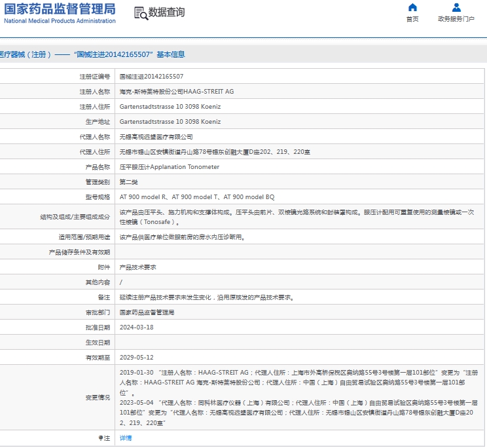Image resolution: width=487 pixels, height=448 pixels.
Task: Click agent name 无锡高视远望医疗有限公司
Action: pos(156,137)
